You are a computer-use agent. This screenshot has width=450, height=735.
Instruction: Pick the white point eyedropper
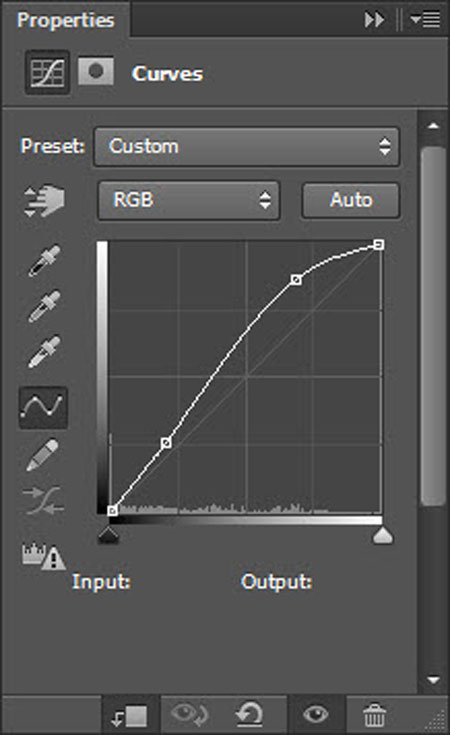coord(44,352)
